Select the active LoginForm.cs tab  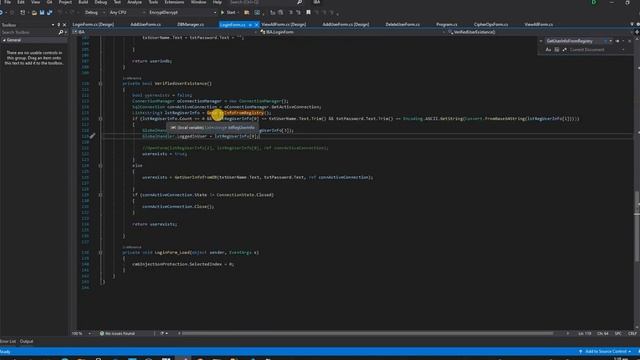[x=232, y=24]
